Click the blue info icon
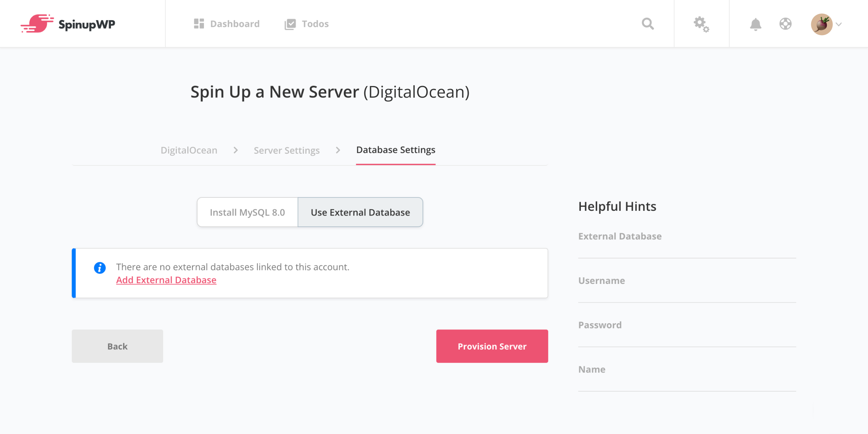 click(100, 268)
